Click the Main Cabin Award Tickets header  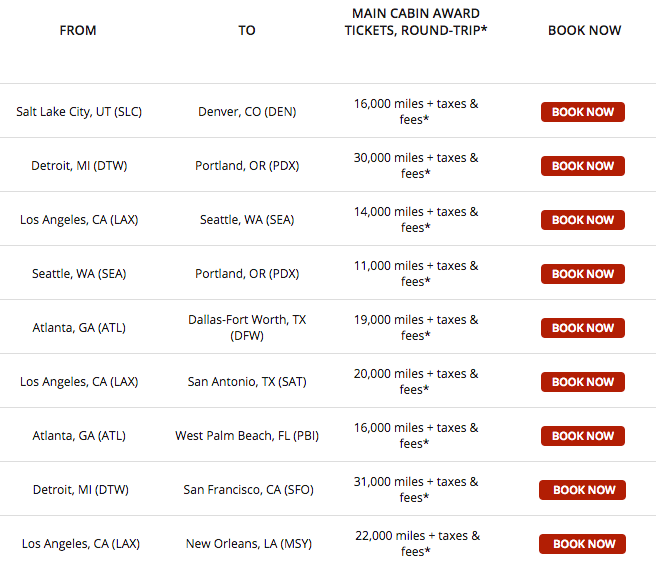pos(416,22)
